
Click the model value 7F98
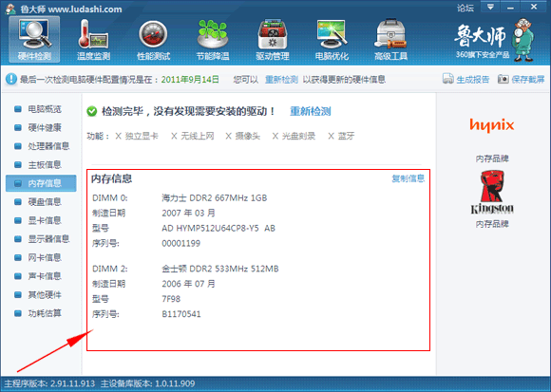pos(171,299)
